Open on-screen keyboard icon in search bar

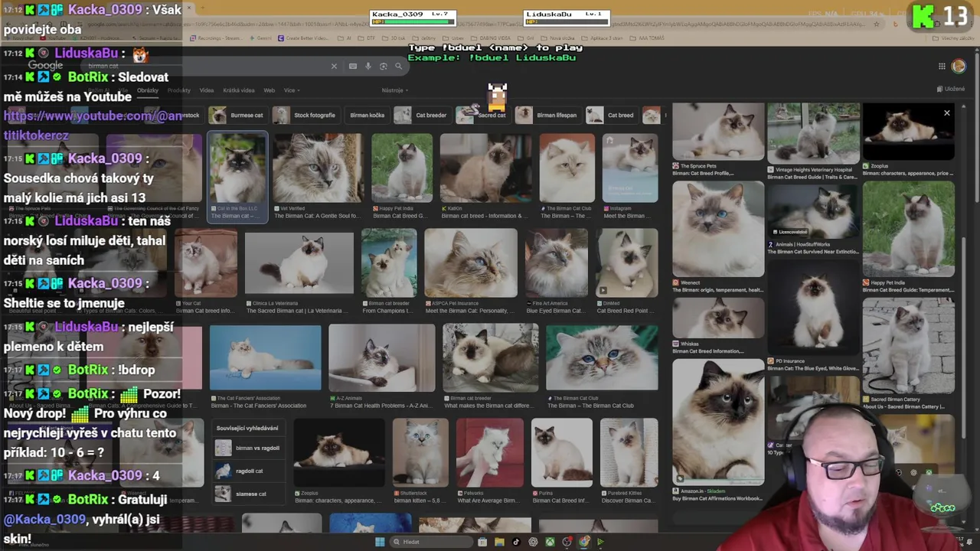click(x=352, y=67)
